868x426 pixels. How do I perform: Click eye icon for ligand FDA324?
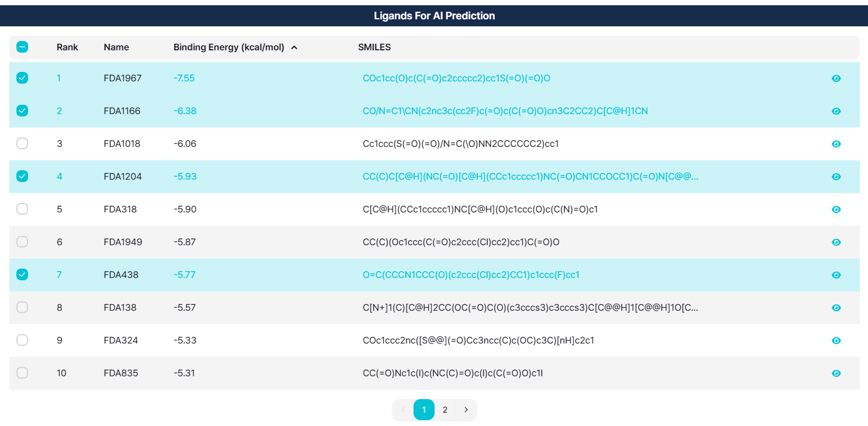click(x=836, y=341)
